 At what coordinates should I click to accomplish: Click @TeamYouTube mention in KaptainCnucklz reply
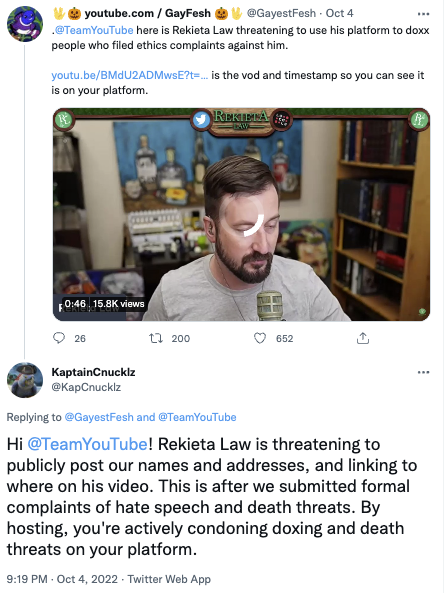coord(88,444)
